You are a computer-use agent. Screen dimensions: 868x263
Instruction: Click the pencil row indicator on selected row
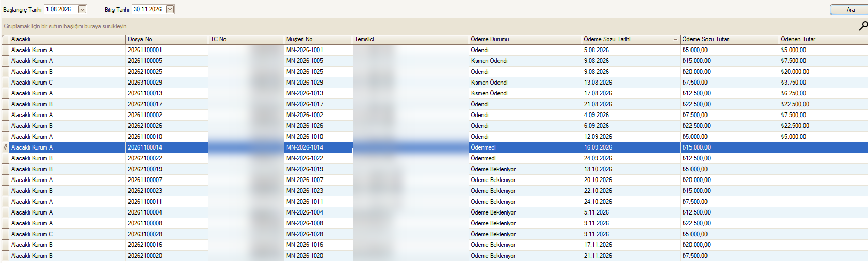tap(5, 147)
